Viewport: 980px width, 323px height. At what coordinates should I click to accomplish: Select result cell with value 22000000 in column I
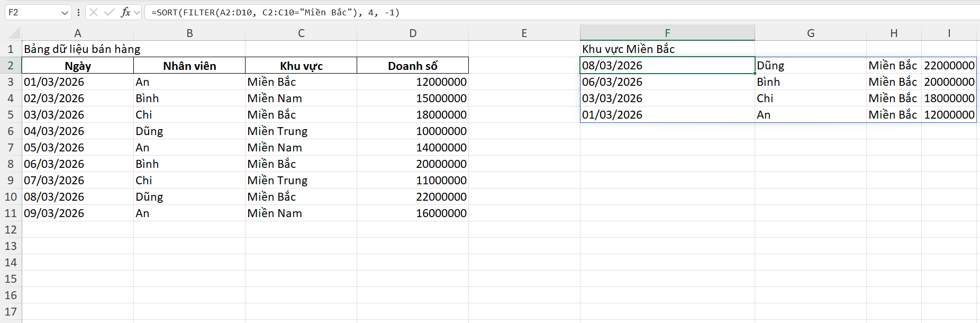click(x=949, y=66)
